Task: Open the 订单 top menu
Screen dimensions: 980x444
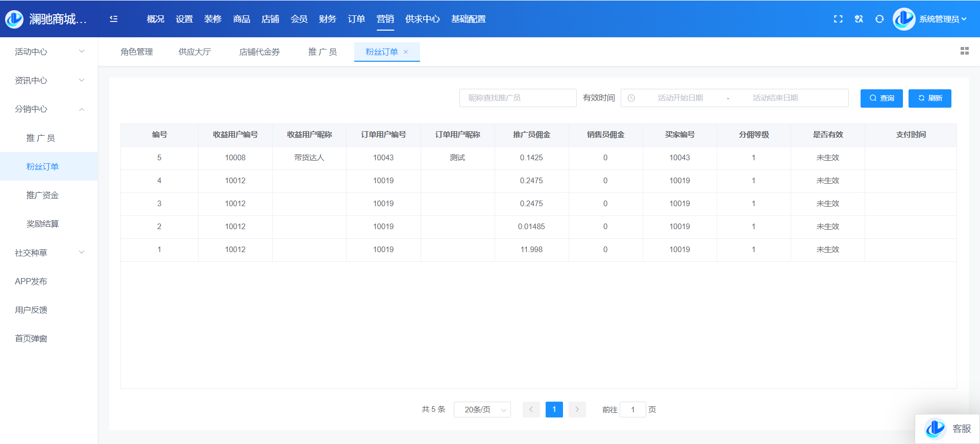Action: [356, 19]
